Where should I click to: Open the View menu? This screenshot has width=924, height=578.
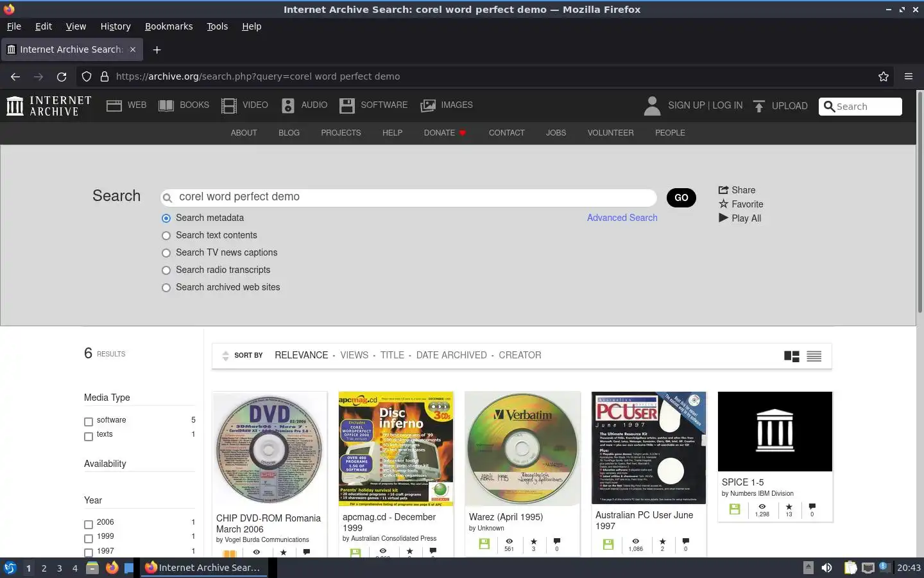point(76,26)
